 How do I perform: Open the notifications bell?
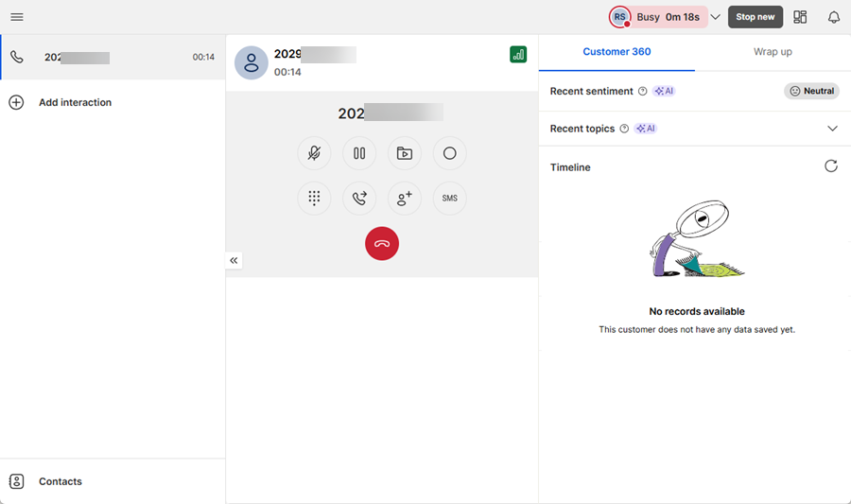coord(833,17)
